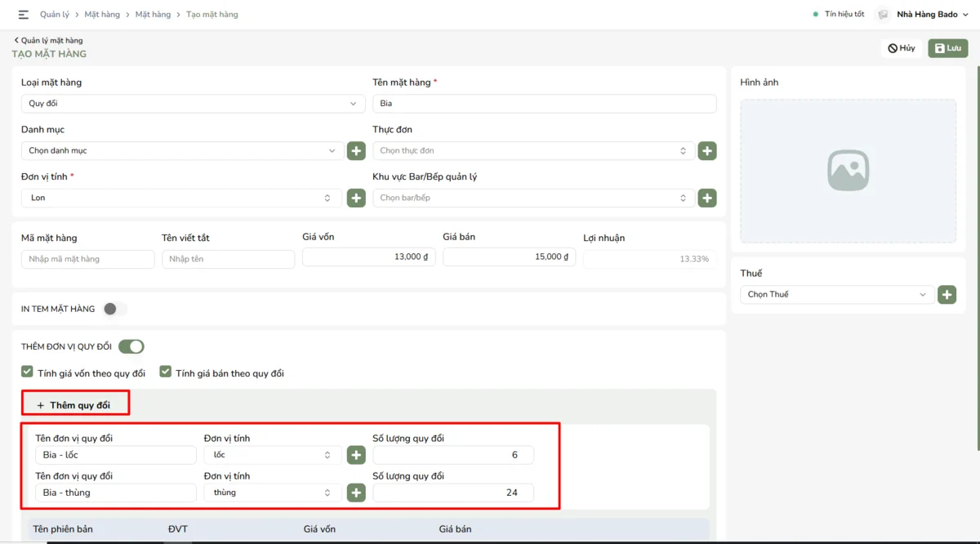Go to Tạo mặt hàng breadcrumb
Screen dimensions: 980x544
[x=212, y=15]
